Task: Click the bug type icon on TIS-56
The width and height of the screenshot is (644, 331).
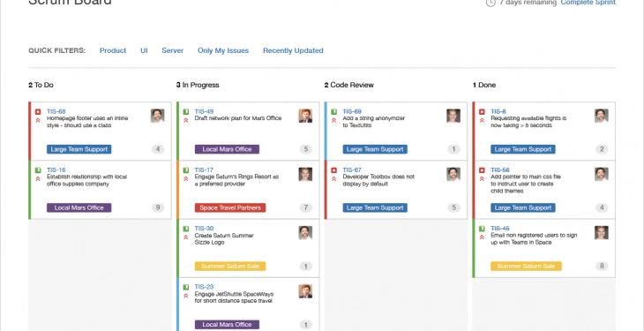Action: 482,170
